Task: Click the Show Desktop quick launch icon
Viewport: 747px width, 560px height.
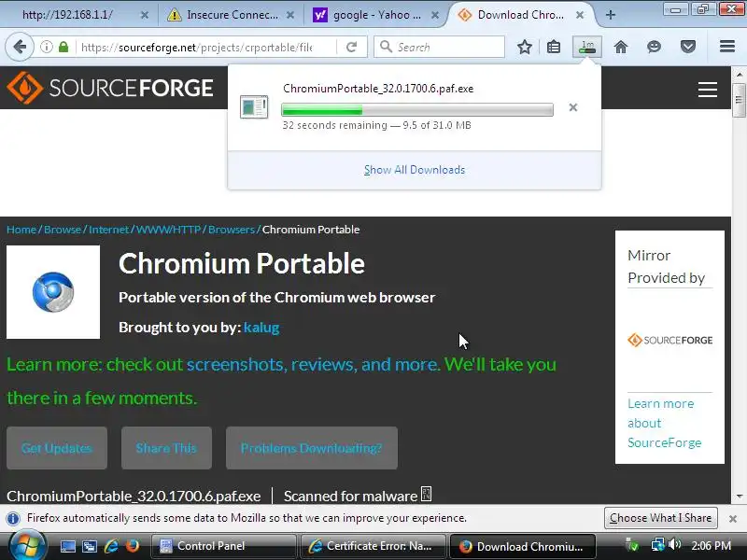Action: (x=67, y=546)
